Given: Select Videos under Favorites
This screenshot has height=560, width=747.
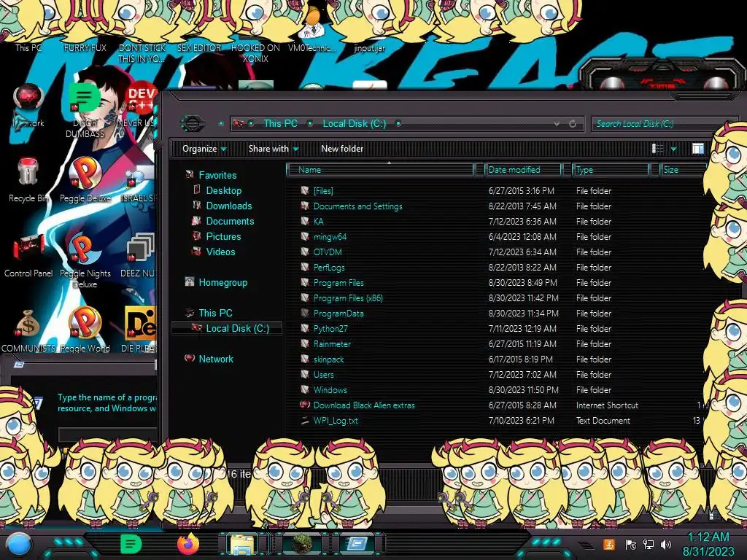Looking at the screenshot, I should [x=220, y=252].
